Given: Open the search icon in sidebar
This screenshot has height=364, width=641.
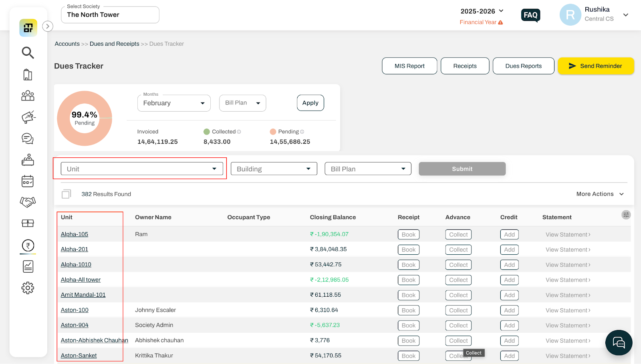Looking at the screenshot, I should [x=28, y=52].
